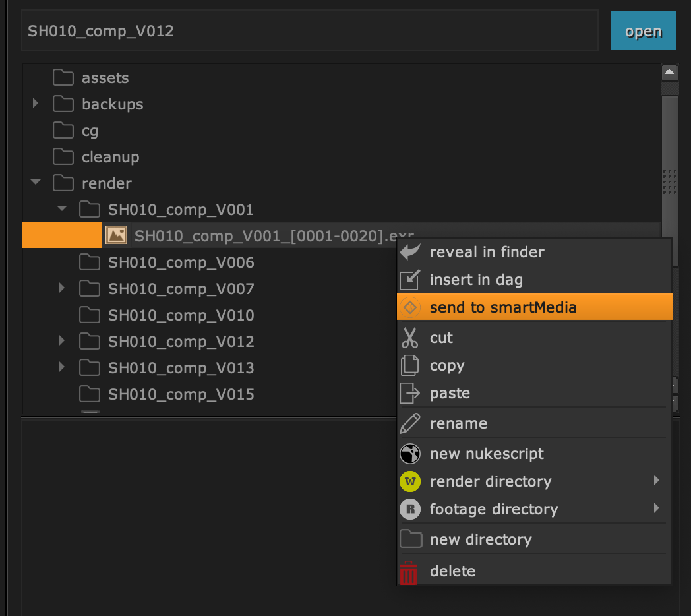
Task: Click the red delete trash icon
Action: (409, 572)
